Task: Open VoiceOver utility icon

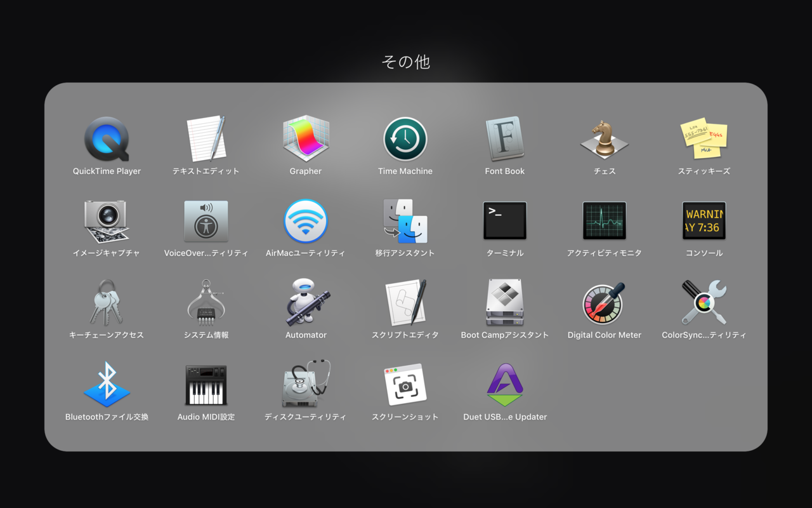Action: 206,221
